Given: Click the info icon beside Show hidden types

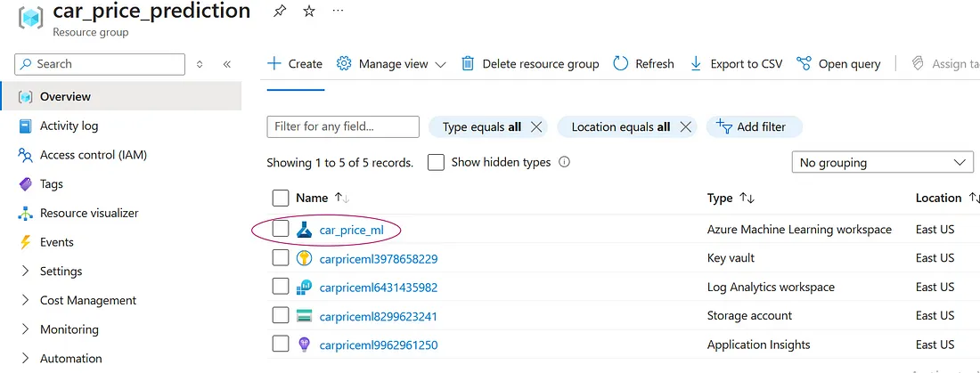Looking at the screenshot, I should 564,162.
